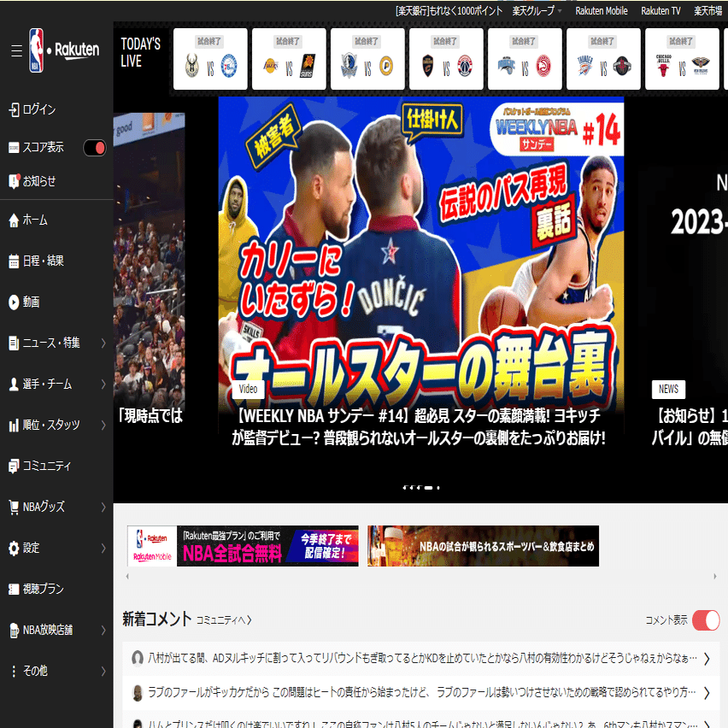Expand the 順位・スタッツ submenu chevron

103,425
